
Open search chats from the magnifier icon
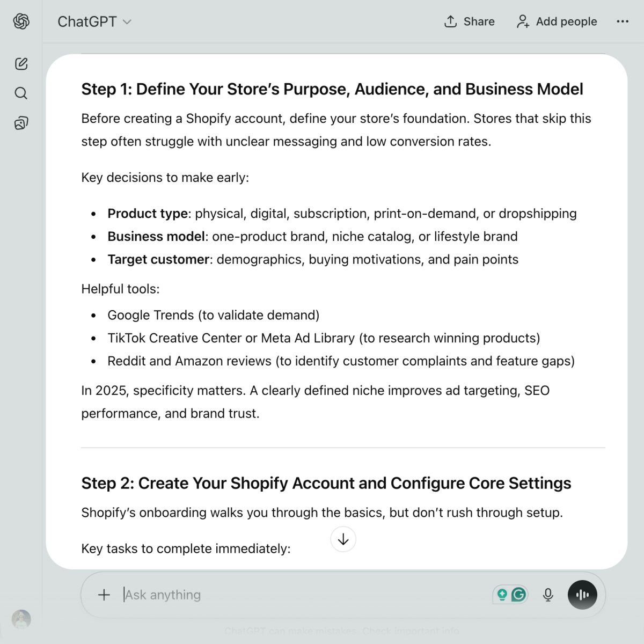pos(21,93)
